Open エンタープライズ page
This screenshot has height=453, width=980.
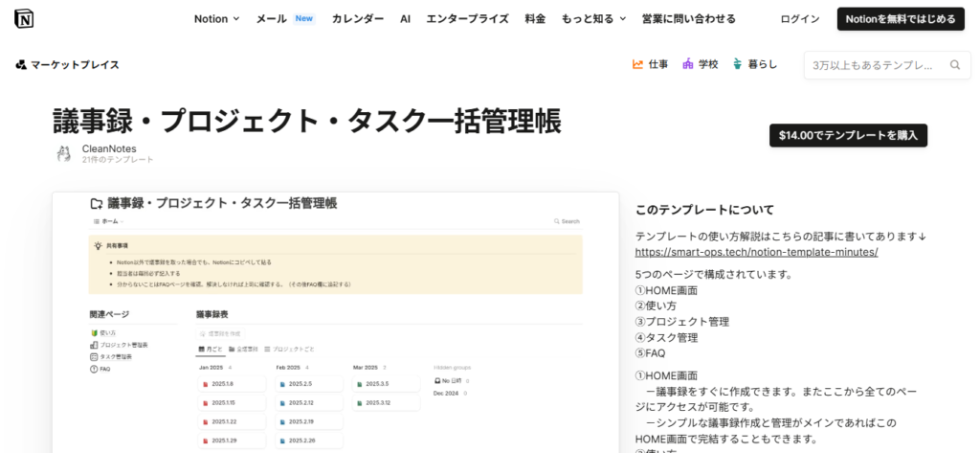click(467, 19)
